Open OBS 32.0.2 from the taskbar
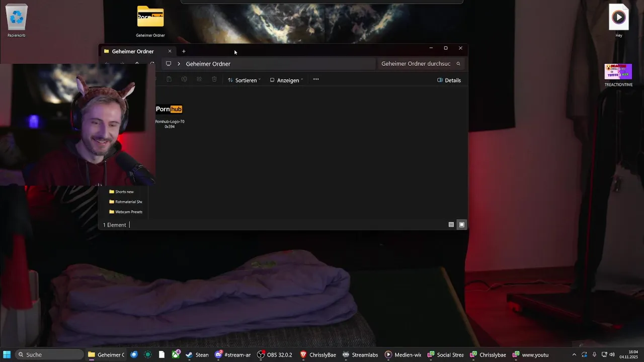Viewport: 644px width, 362px height. coord(275,354)
